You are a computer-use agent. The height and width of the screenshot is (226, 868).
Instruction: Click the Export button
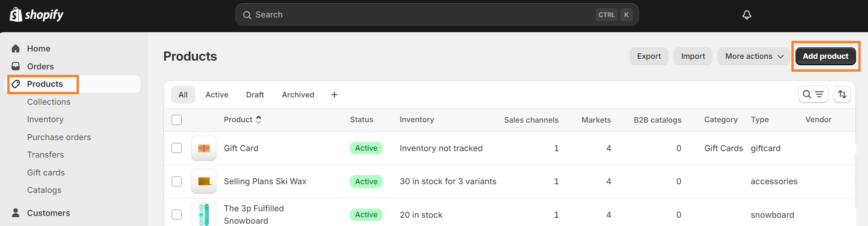click(649, 56)
